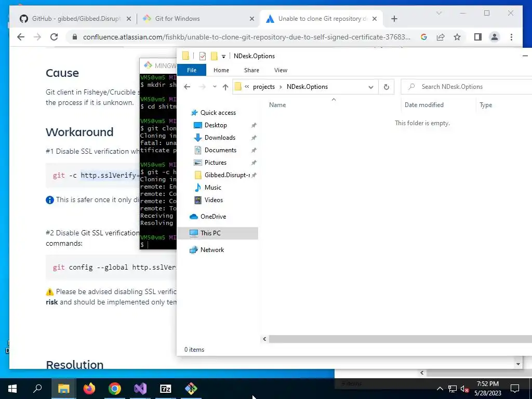Viewport: 532px width, 399px height.
Task: Sort by Date modified column
Action: click(x=424, y=105)
